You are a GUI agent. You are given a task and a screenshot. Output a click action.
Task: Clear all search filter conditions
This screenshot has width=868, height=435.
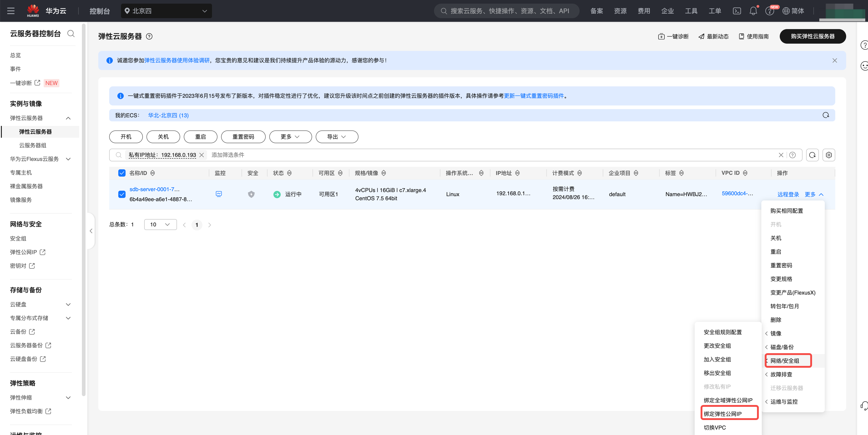pyautogui.click(x=781, y=155)
